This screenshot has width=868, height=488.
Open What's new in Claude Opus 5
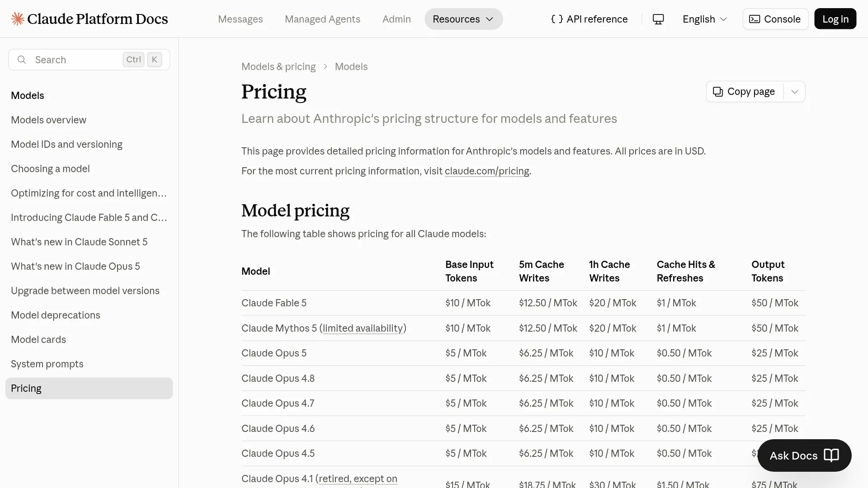tap(75, 266)
